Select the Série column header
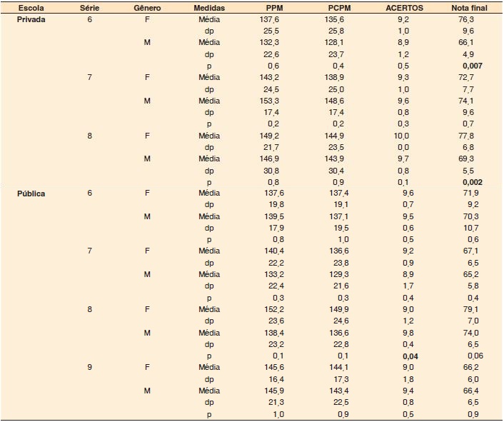 pyautogui.click(x=89, y=7)
